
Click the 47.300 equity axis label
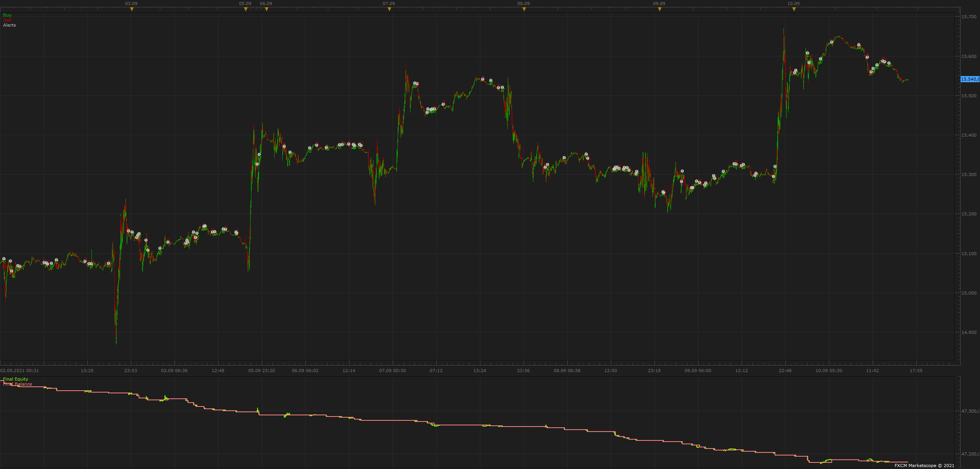coord(970,411)
